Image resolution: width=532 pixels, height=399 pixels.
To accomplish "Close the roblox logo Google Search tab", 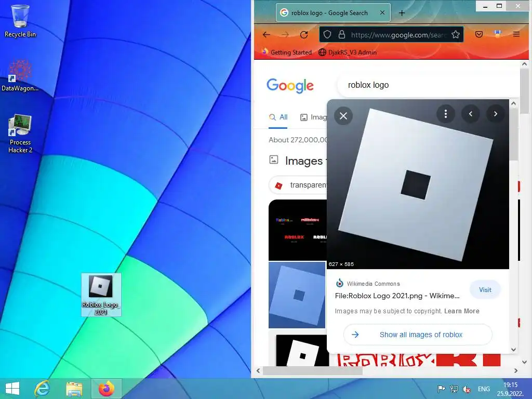I will click(x=382, y=12).
